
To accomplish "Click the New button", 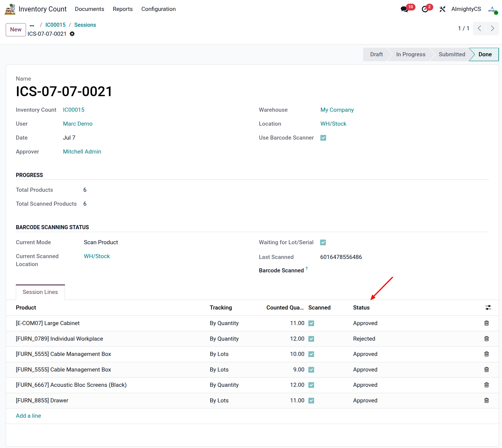I will [16, 30].
